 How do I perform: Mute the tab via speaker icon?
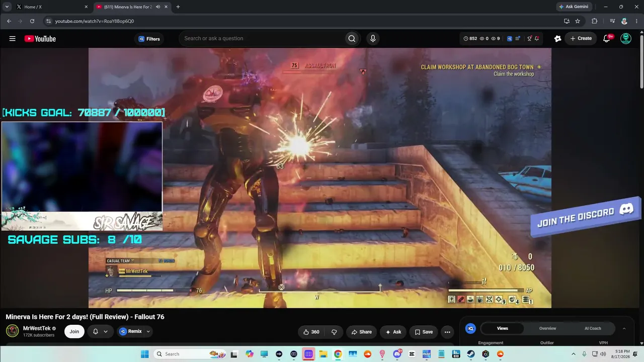pos(158,7)
